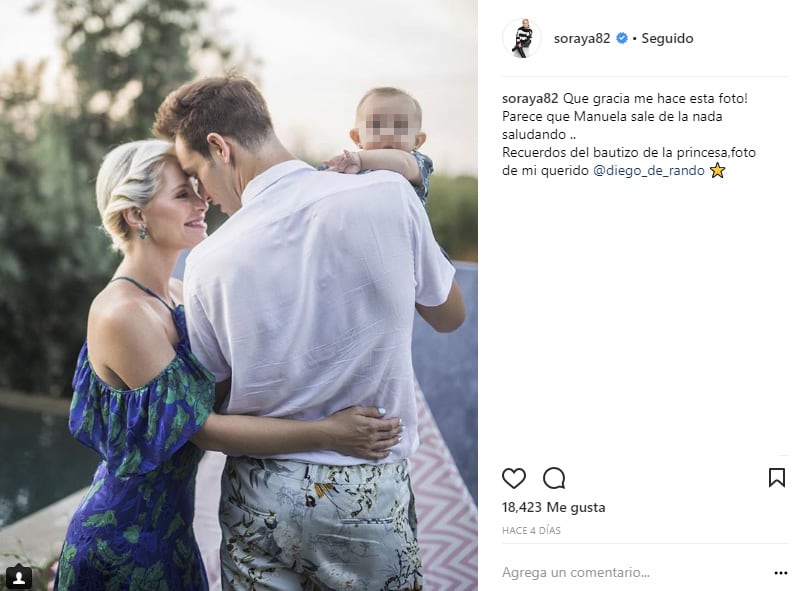Click the star emoji after diego_de_rando
The height and width of the screenshot is (591, 794).
pyautogui.click(x=718, y=171)
